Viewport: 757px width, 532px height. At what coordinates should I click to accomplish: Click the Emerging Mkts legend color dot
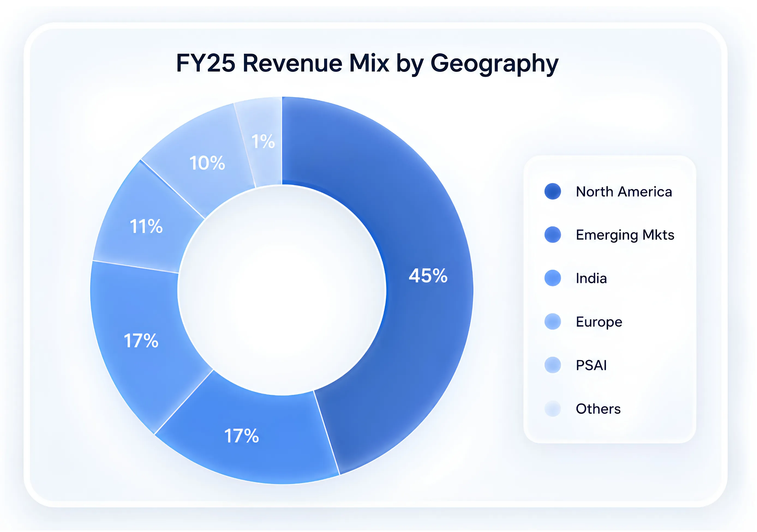click(553, 235)
